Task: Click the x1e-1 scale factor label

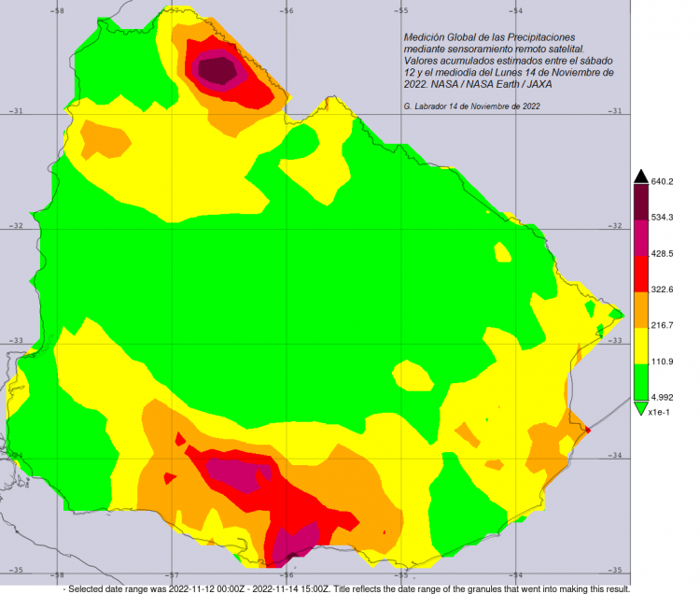Action: (660, 412)
